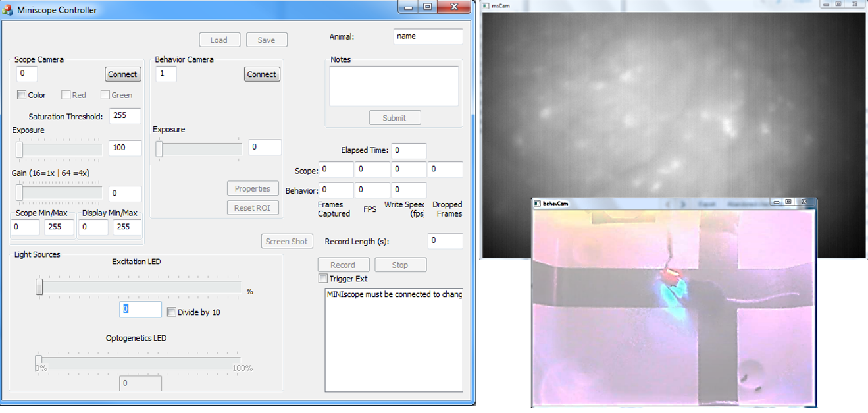868x413 pixels.
Task: Click the Gain slider handle
Action: point(20,192)
